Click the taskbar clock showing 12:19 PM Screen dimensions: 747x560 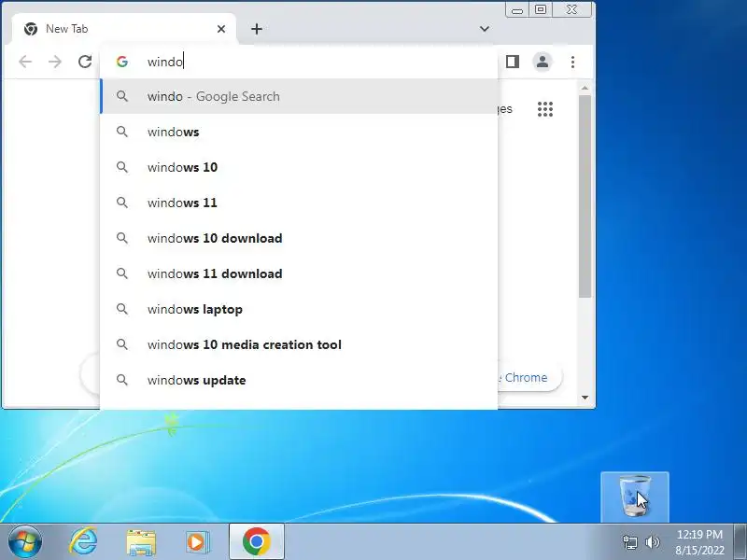click(699, 542)
